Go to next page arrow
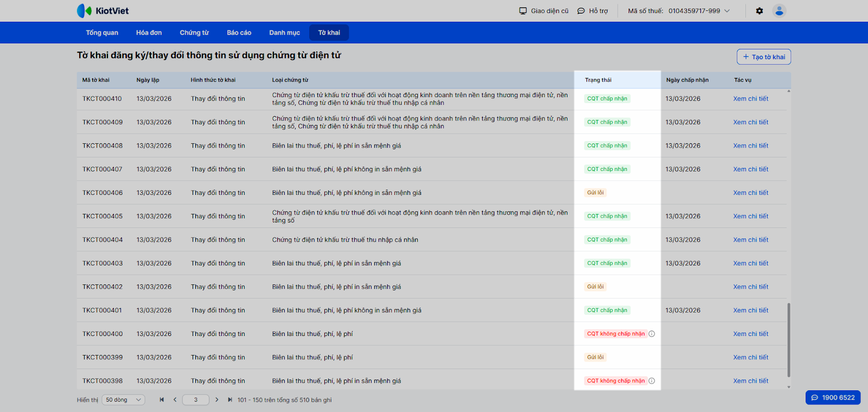The height and width of the screenshot is (412, 868). 217,400
